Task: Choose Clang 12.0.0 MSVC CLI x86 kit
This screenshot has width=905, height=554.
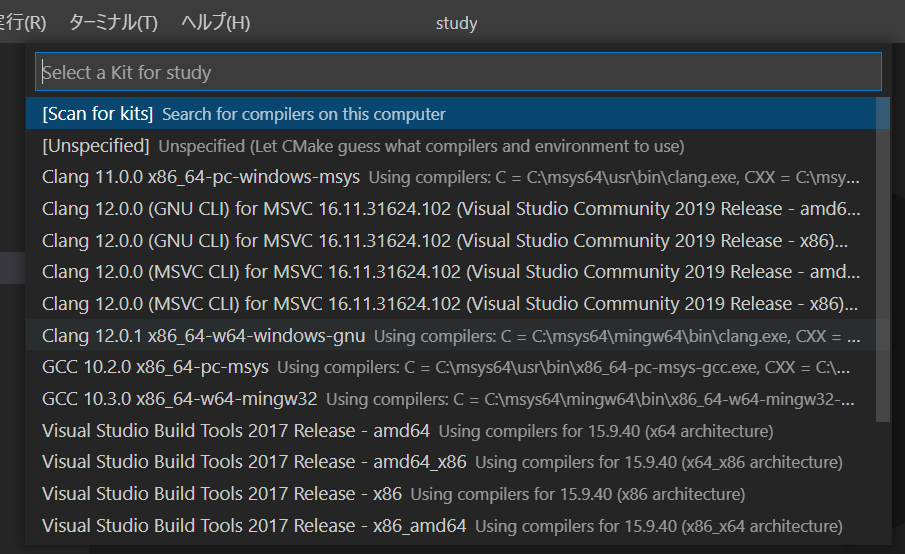Action: [451, 304]
